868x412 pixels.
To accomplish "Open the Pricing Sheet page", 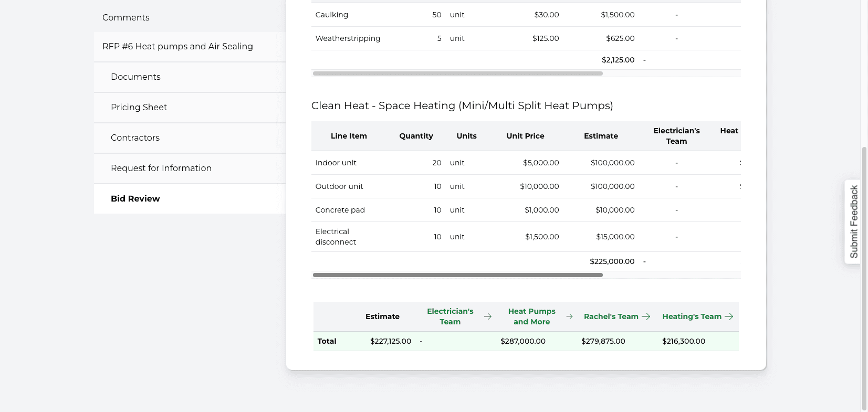I will coord(190,108).
